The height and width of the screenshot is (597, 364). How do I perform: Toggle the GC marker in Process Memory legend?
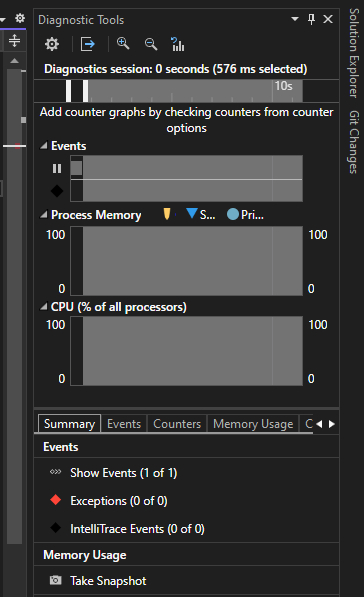(x=167, y=214)
